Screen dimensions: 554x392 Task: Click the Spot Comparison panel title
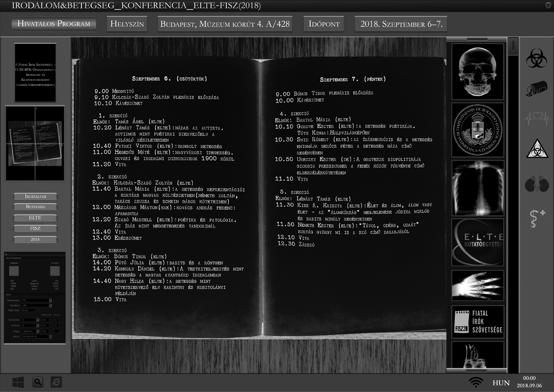13,258
